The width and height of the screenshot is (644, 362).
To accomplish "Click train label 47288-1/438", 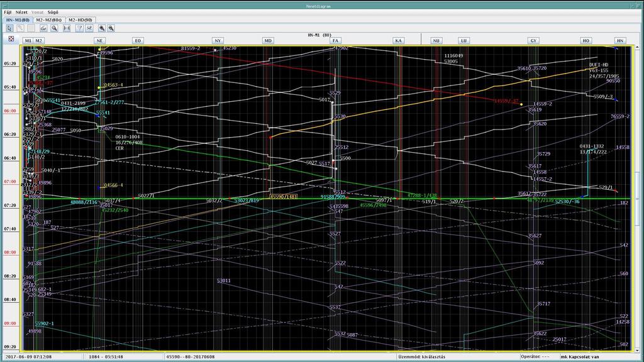I will coord(422,195).
